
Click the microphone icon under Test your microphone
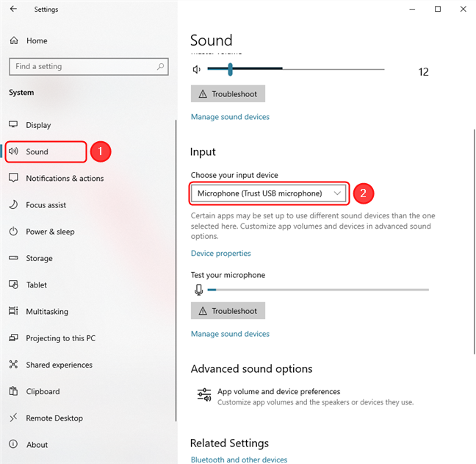(x=199, y=290)
